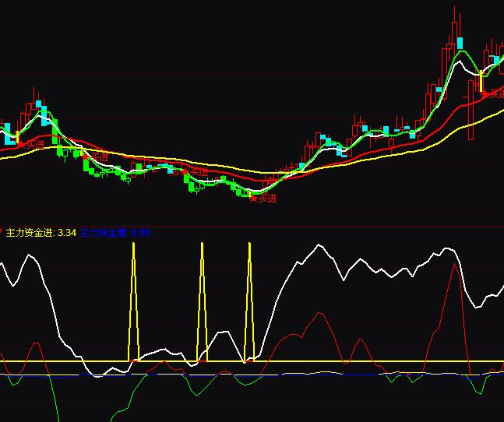The height and width of the screenshot is (422, 504).
Task: Click the yellow candlestick near the right edge
Action: (481, 82)
